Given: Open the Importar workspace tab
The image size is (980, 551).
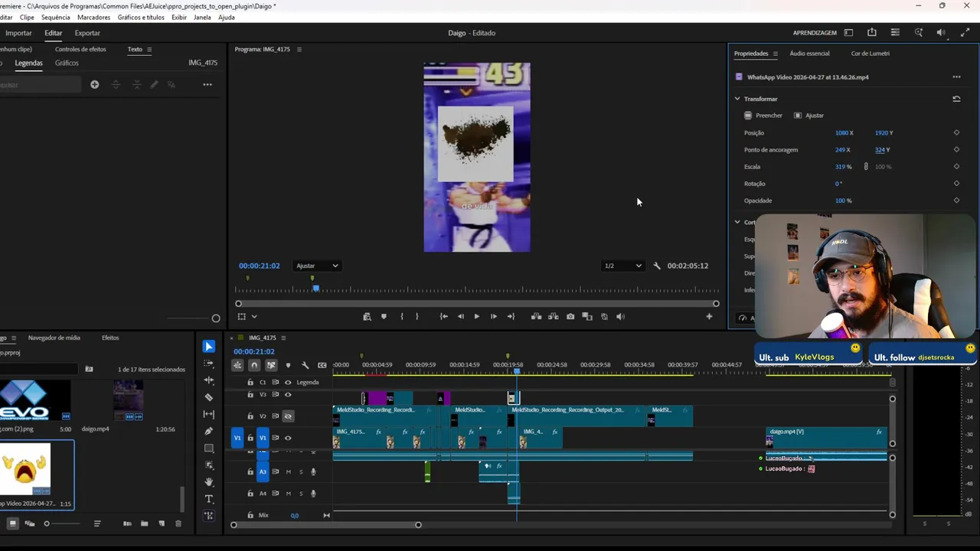Looking at the screenshot, I should tap(18, 33).
